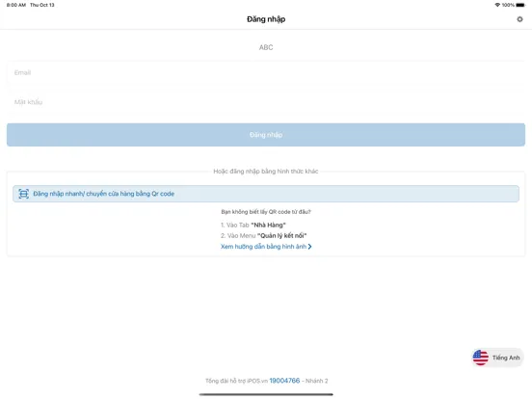Tap step 2 'Vào Menu Quản lý kết nối'

click(264, 235)
